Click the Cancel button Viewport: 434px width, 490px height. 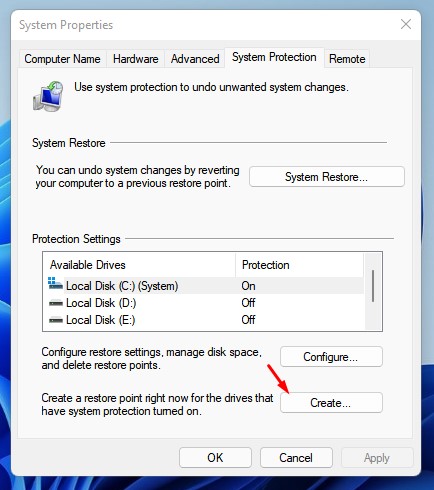tap(296, 458)
